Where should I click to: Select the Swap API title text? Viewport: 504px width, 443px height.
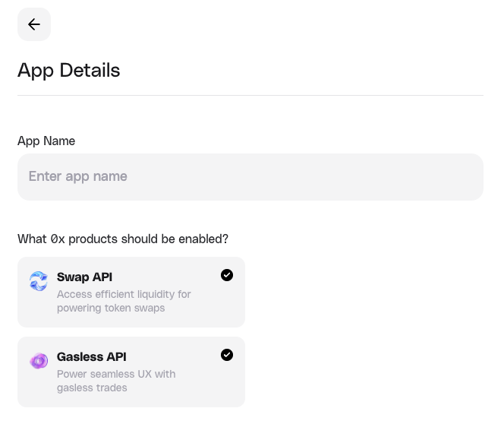pos(84,277)
